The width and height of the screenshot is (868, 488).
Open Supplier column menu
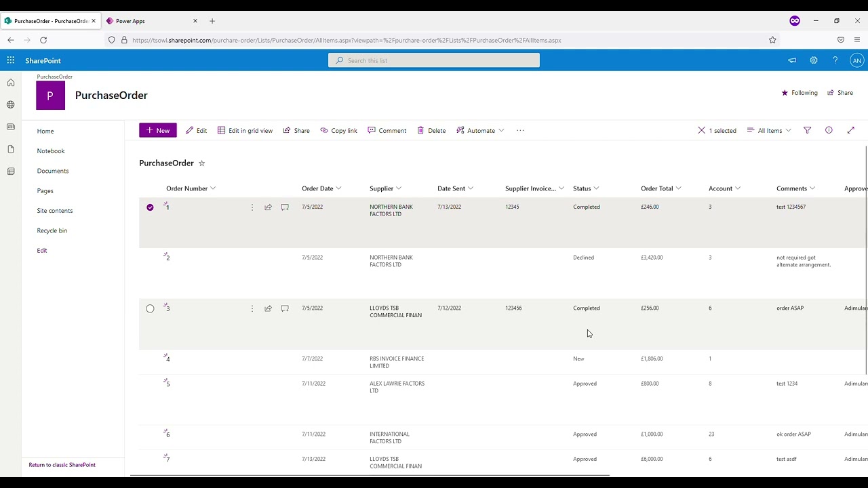tap(399, 188)
